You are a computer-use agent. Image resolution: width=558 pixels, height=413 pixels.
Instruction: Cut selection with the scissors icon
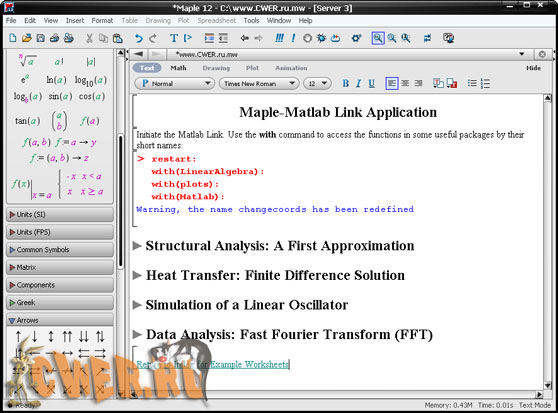tap(89, 38)
